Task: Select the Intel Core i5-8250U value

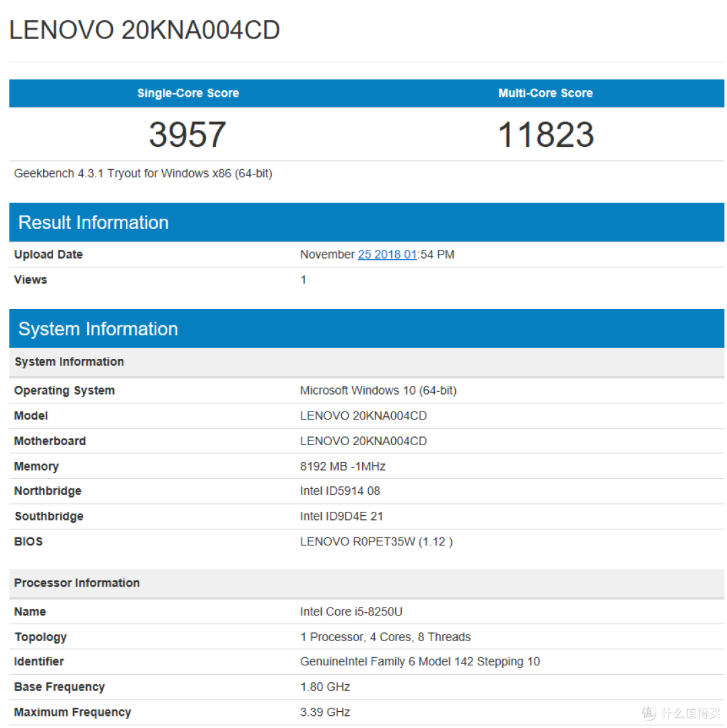Action: 351,612
